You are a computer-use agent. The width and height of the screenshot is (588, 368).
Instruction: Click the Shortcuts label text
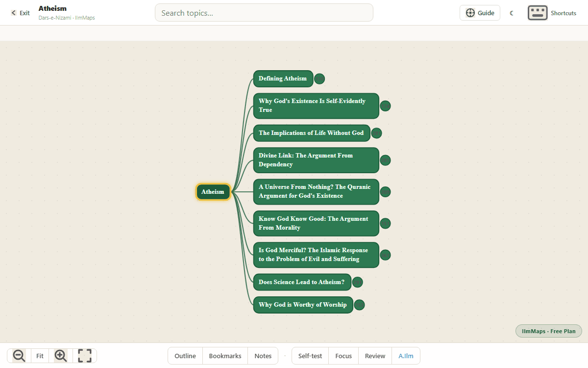[563, 13]
